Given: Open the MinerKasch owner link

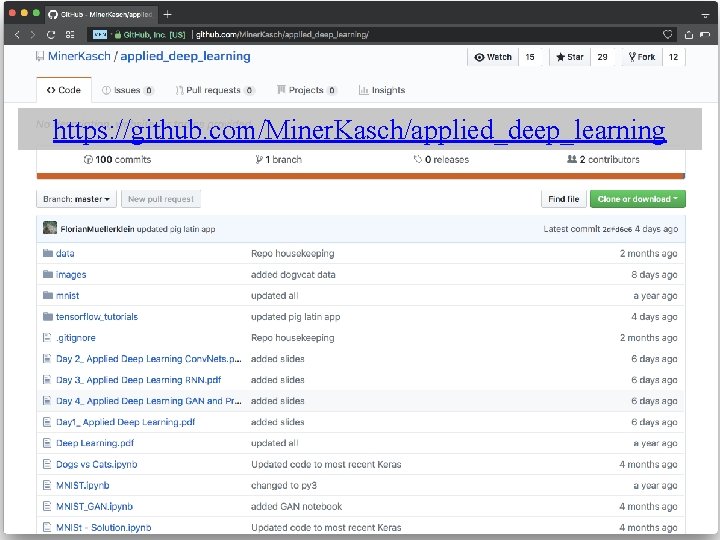Looking at the screenshot, I should pos(79,56).
